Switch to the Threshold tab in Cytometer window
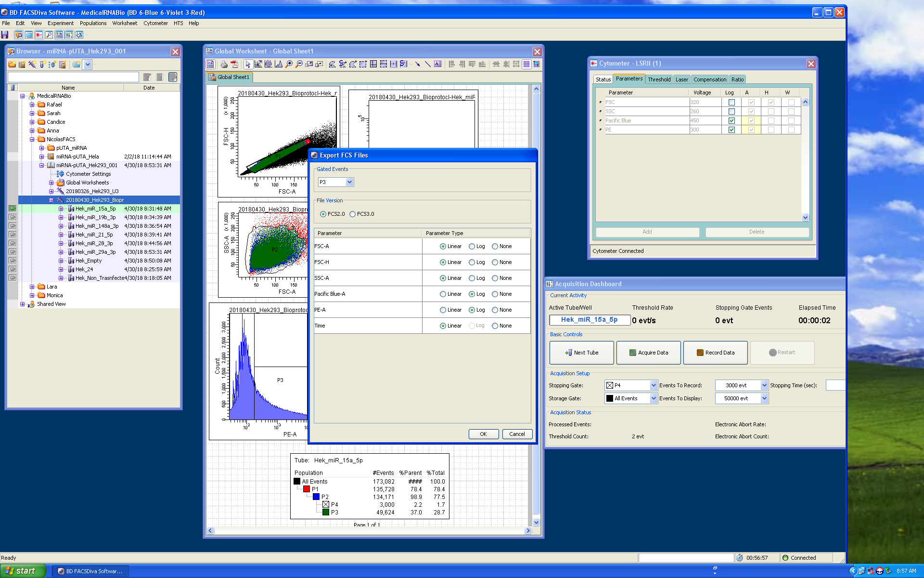 point(659,79)
